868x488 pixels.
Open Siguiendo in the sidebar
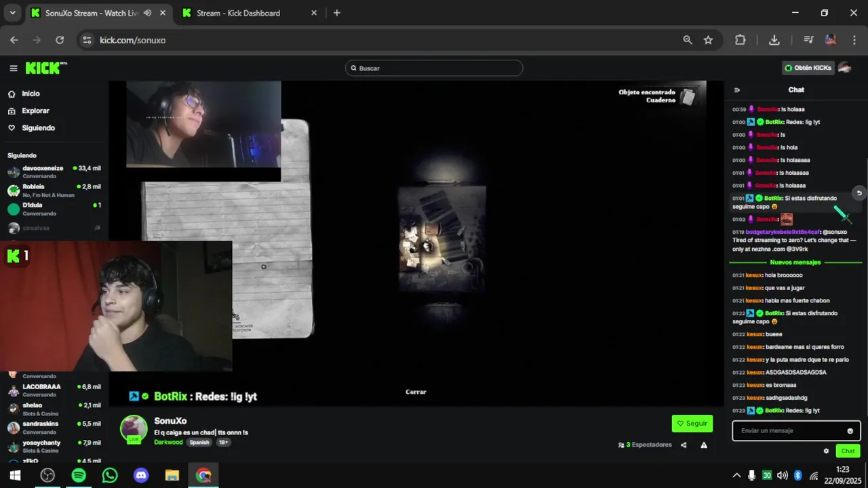pyautogui.click(x=38, y=127)
